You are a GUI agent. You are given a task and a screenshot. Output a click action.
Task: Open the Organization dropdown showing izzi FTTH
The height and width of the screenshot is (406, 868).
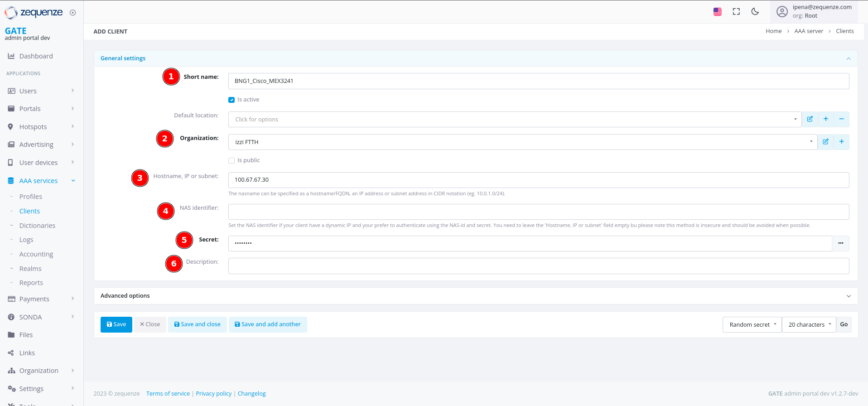pyautogui.click(x=522, y=142)
